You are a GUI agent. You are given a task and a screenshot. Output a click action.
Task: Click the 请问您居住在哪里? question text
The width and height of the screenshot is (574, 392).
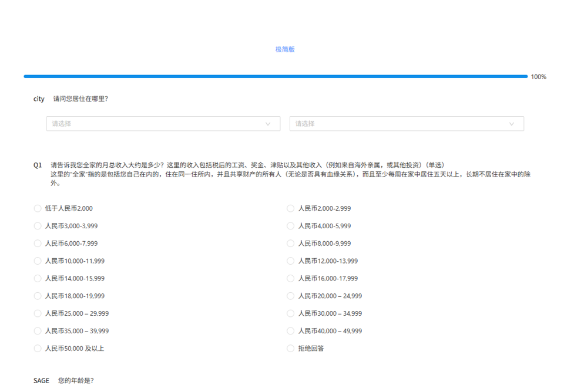(x=80, y=99)
